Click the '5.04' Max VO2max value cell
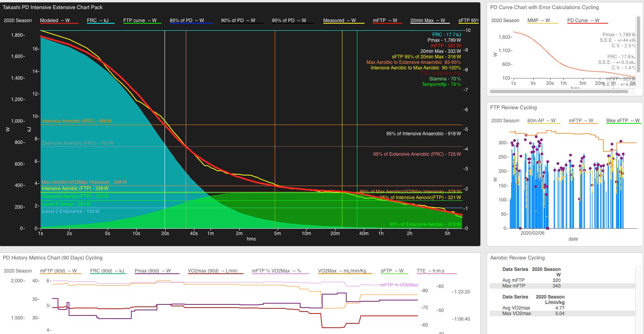This screenshot has width=644, height=334. (x=560, y=313)
